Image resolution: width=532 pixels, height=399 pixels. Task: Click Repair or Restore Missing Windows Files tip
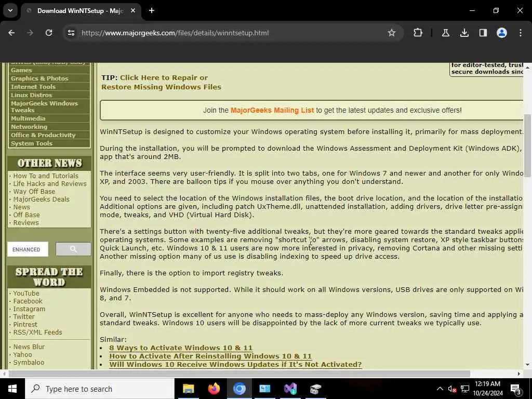[161, 82]
